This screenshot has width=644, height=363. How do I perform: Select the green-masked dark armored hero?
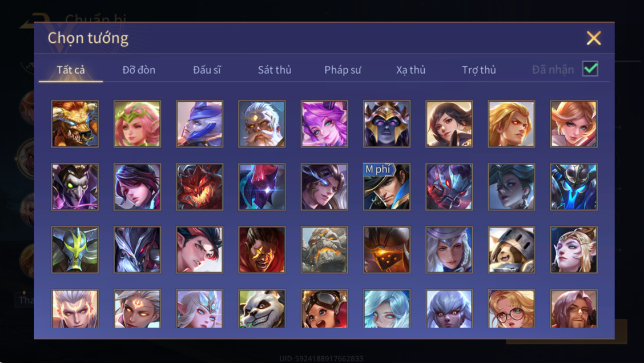click(x=75, y=250)
